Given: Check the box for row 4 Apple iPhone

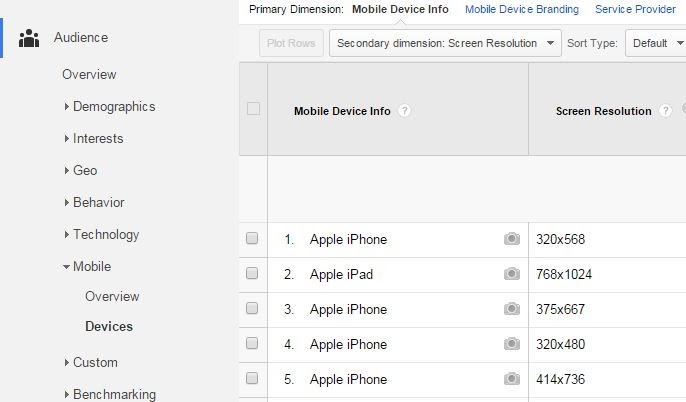Looking at the screenshot, I should point(252,343).
